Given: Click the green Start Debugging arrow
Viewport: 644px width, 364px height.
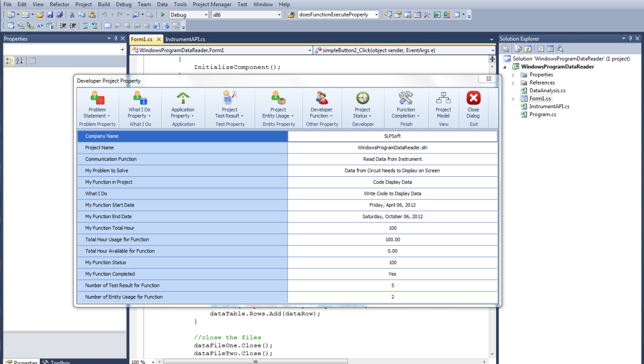Looking at the screenshot, I should [163, 15].
